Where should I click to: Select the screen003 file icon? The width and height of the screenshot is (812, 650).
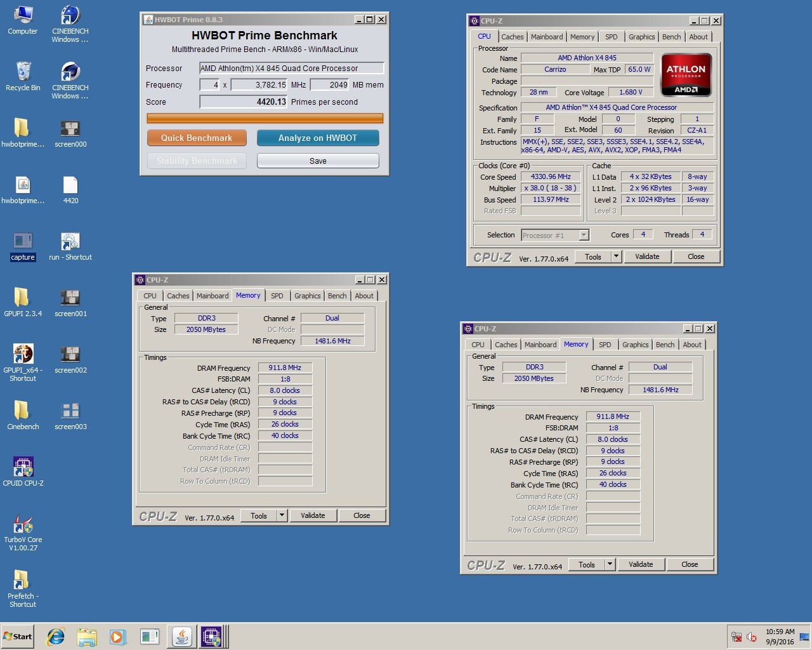(70, 416)
